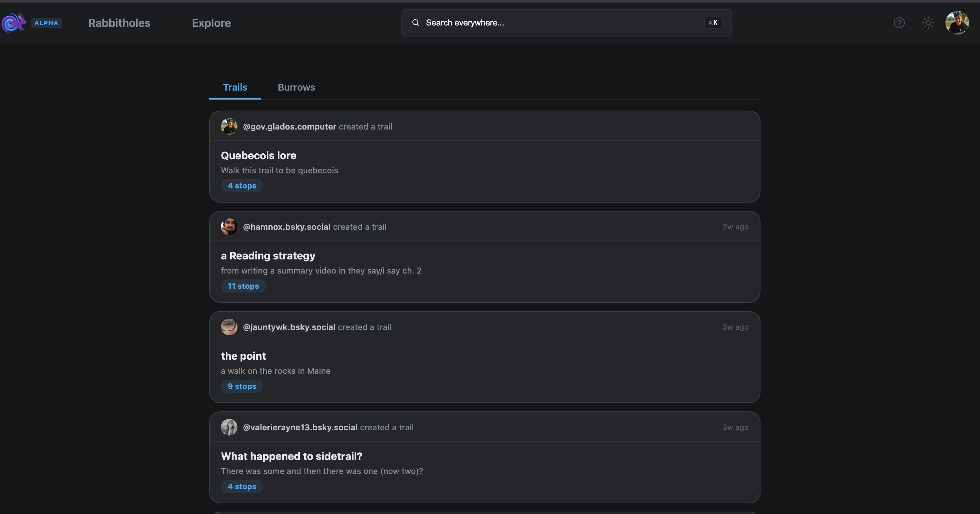Toggle light theme with sun icon
This screenshot has width=980, height=514.
(x=928, y=23)
